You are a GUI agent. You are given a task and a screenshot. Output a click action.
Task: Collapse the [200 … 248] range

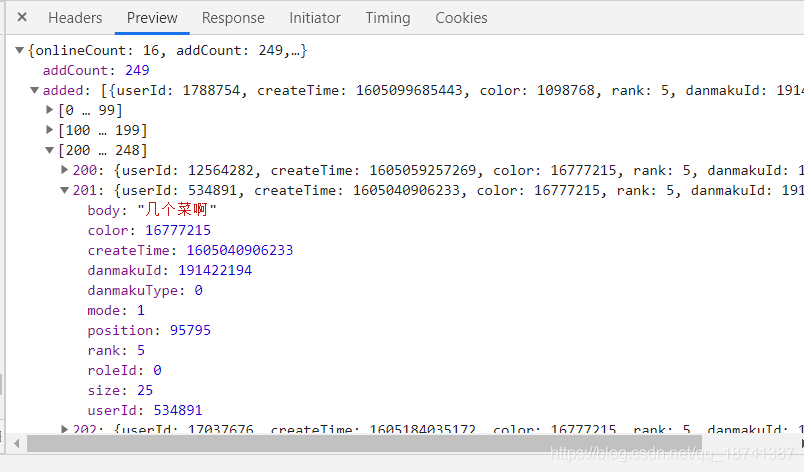pyautogui.click(x=50, y=150)
